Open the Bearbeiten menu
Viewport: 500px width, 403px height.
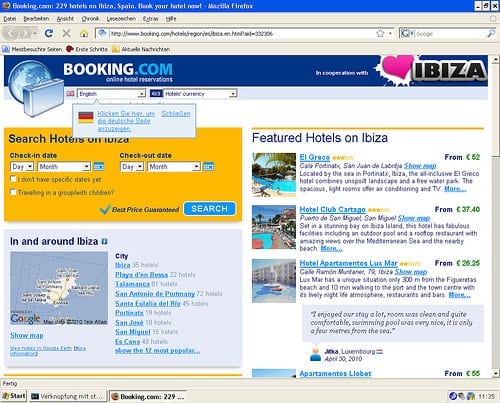[x=36, y=19]
